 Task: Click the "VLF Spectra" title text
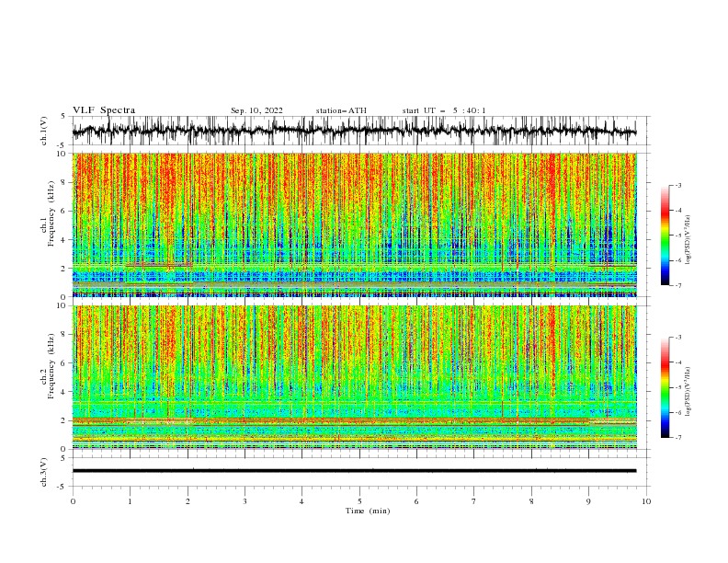104,110
